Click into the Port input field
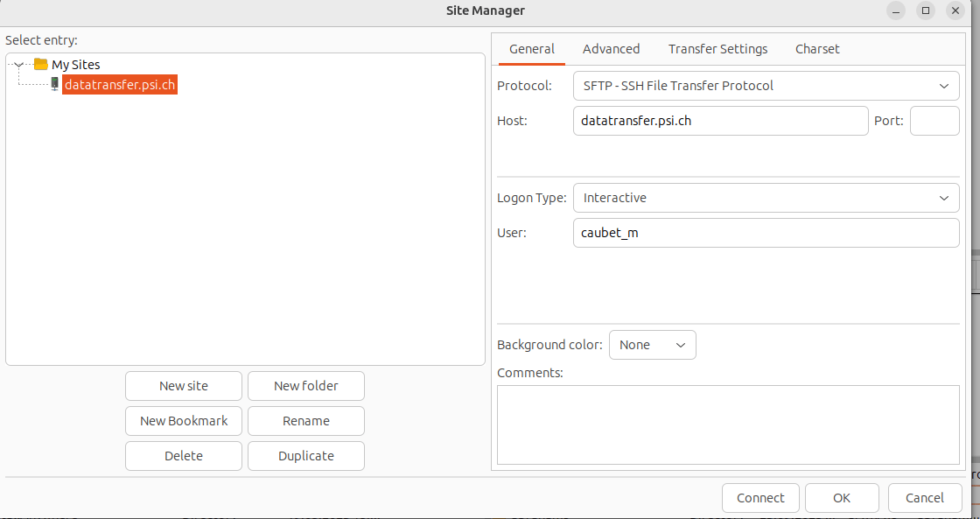Screen dimensions: 980x519 tap(934, 121)
